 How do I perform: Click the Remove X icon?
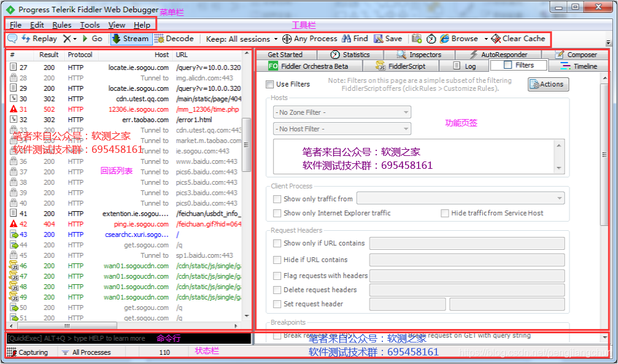67,39
